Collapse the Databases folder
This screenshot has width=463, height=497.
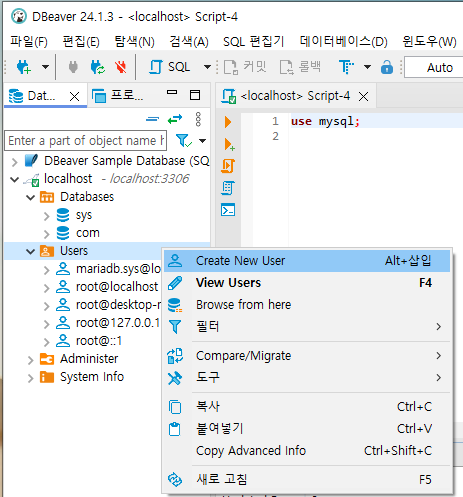coord(30,198)
